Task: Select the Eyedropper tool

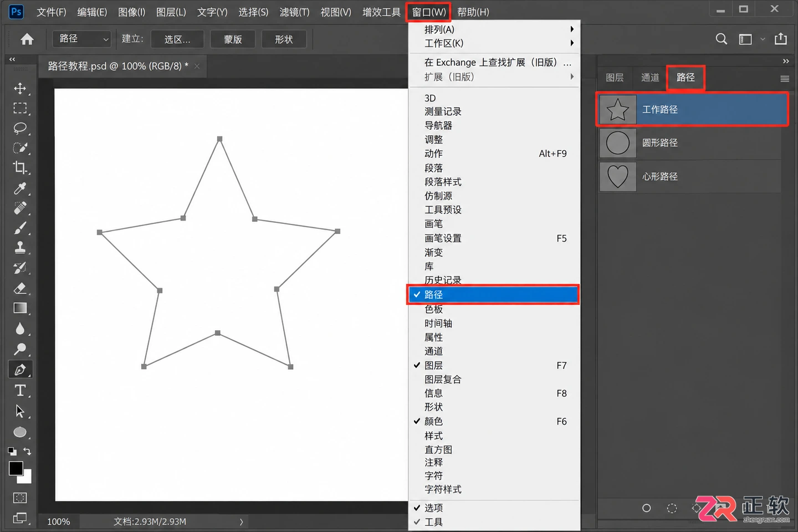Action: (20, 188)
